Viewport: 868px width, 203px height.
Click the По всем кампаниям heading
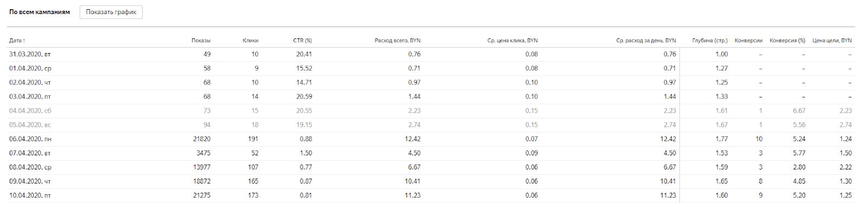tap(40, 12)
